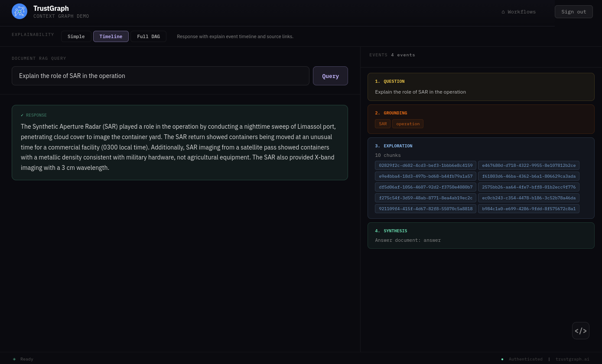
Task: Select the SAR grounding tag
Action: pos(383,124)
